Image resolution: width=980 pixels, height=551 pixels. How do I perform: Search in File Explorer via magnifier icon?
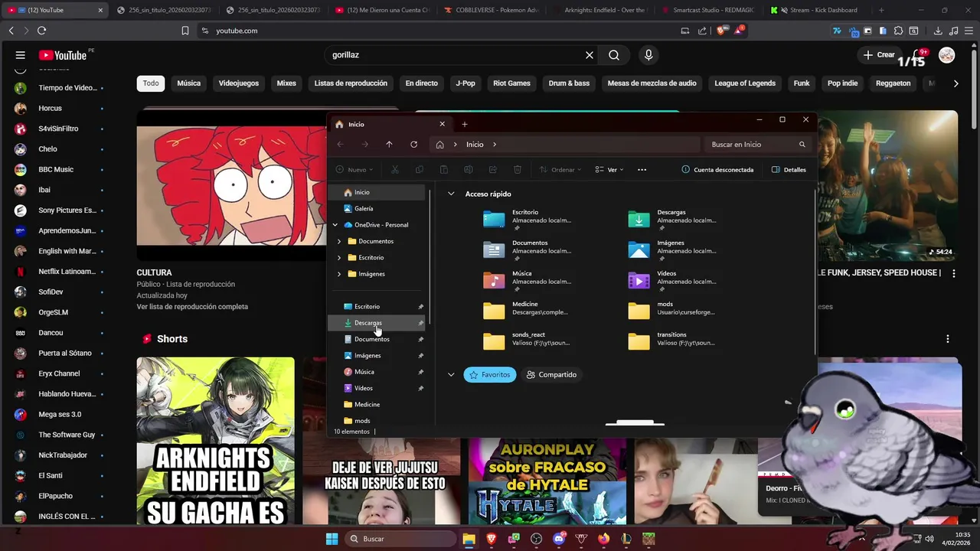pyautogui.click(x=802, y=144)
